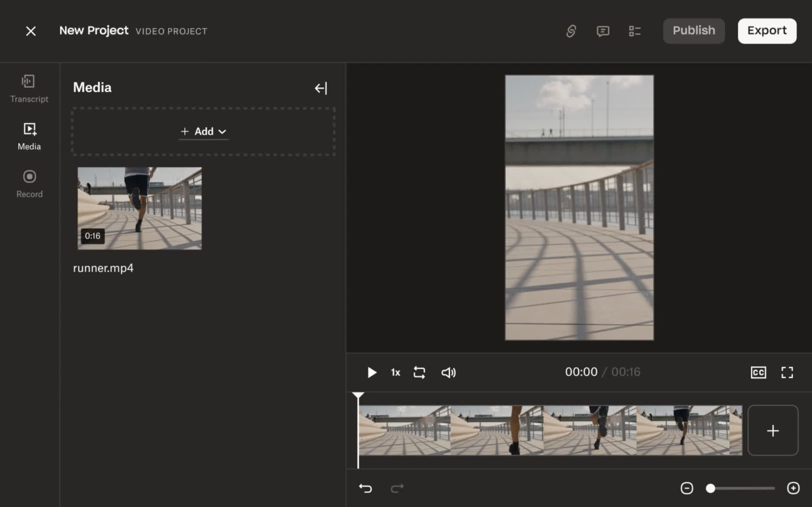Zoom out the timeline
The image size is (812, 507).
[x=686, y=488]
